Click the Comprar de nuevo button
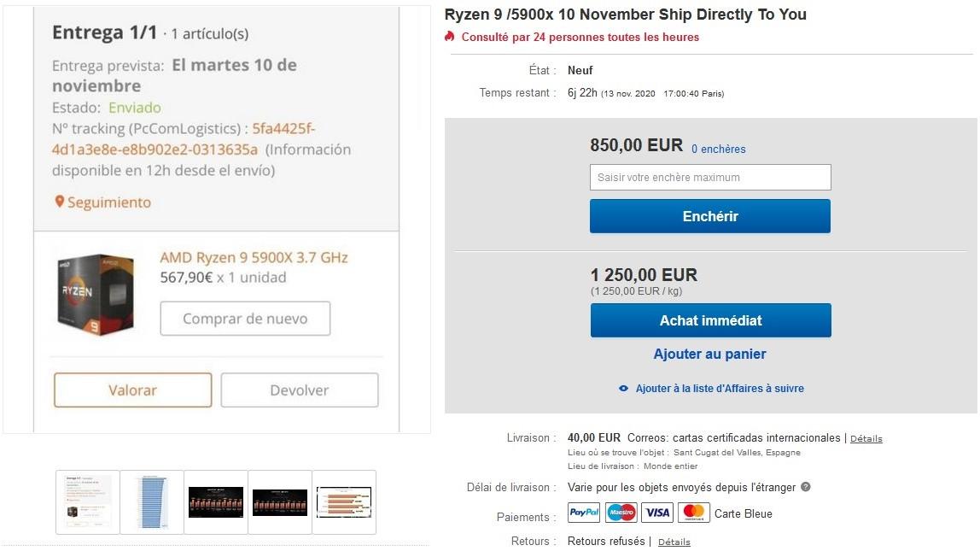Screen dimensions: 980x551 (245, 319)
